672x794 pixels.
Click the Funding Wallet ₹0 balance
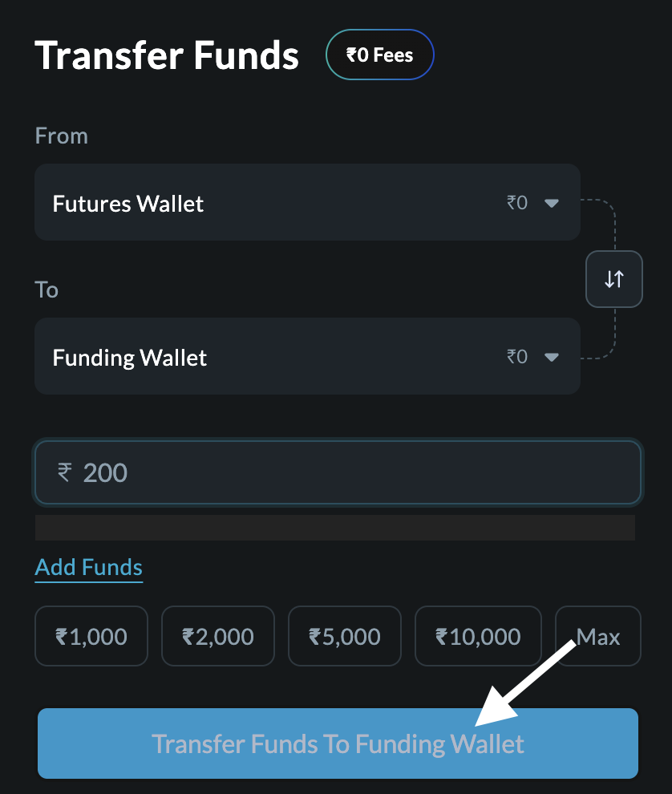[x=517, y=357]
